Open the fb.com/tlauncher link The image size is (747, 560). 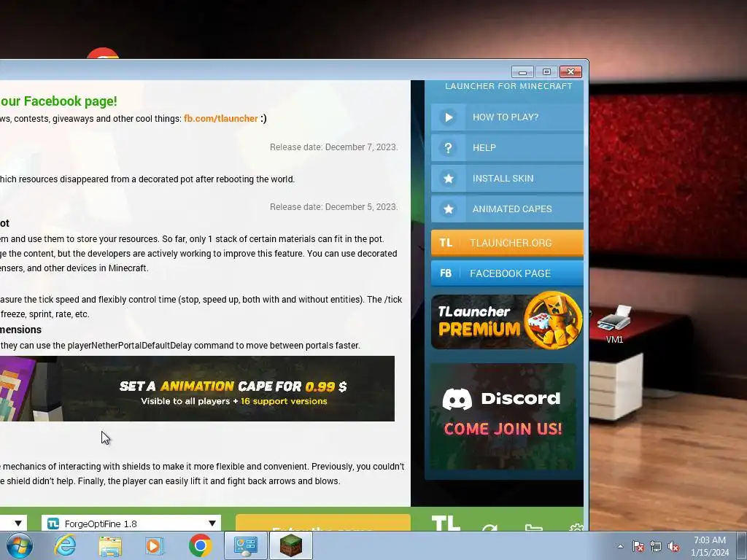coord(220,119)
